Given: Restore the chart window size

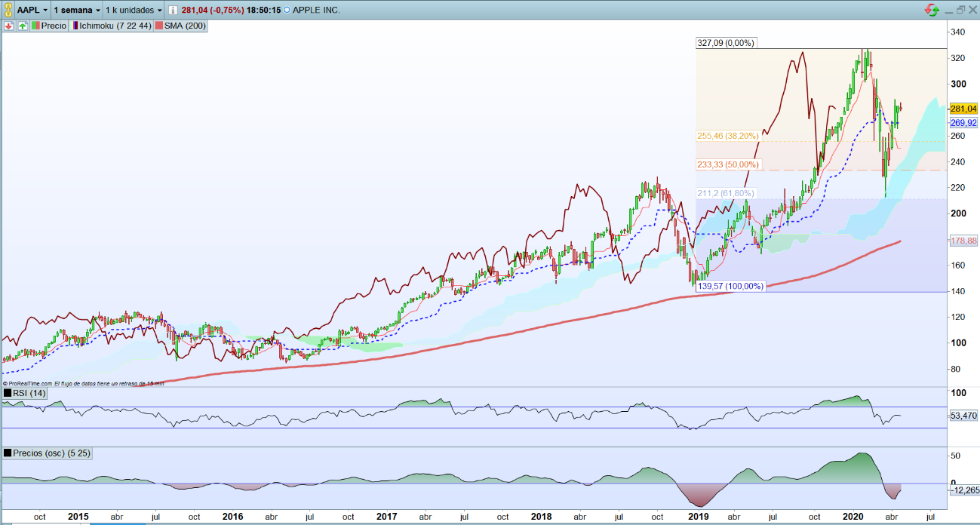Looking at the screenshot, I should pos(960,10).
